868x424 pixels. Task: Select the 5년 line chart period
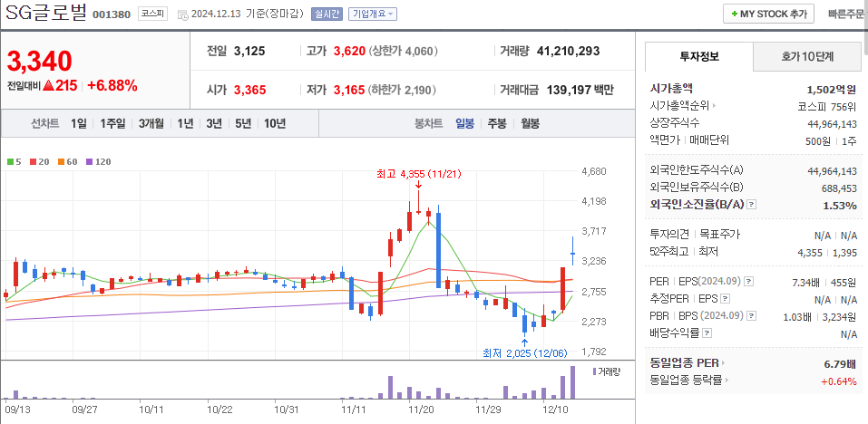click(243, 123)
